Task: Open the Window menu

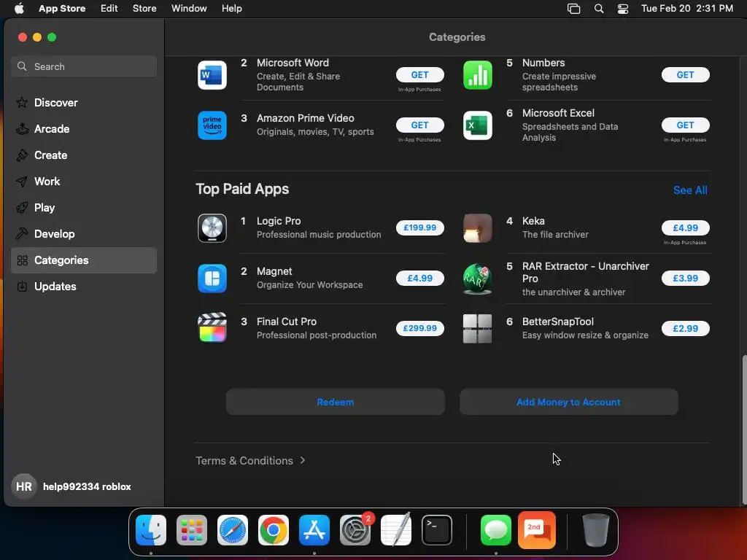Action: 189,9
